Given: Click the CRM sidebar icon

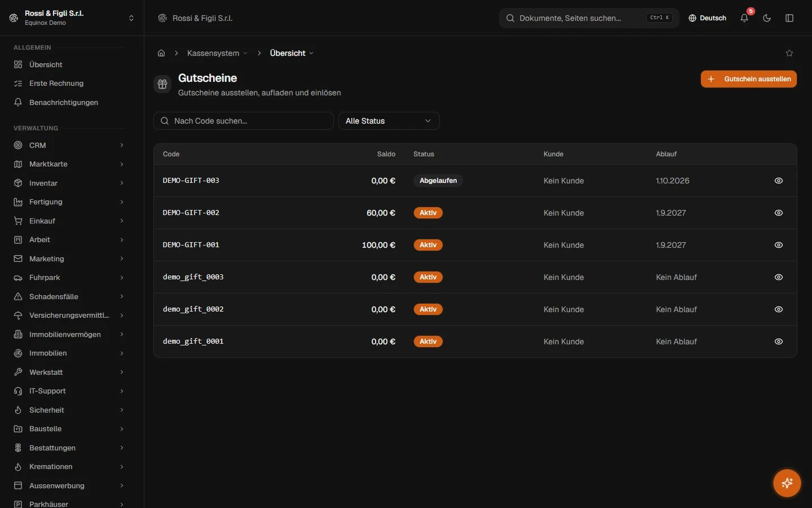Looking at the screenshot, I should click(x=18, y=145).
